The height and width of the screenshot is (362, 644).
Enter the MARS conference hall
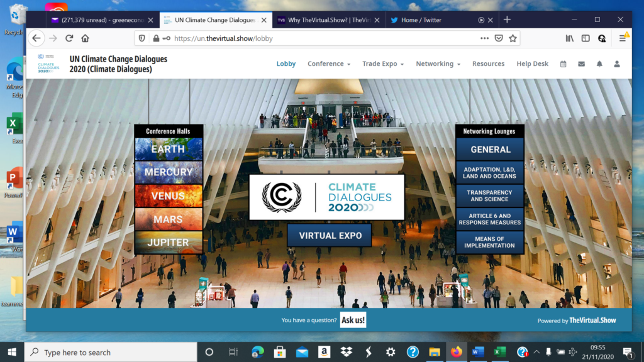tap(169, 219)
